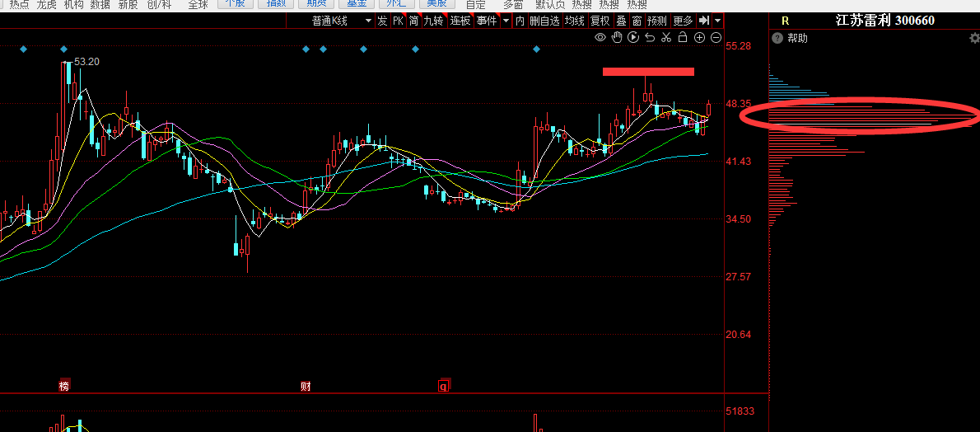Switch to the 期货 tab
The image size is (980, 432).
point(316,4)
